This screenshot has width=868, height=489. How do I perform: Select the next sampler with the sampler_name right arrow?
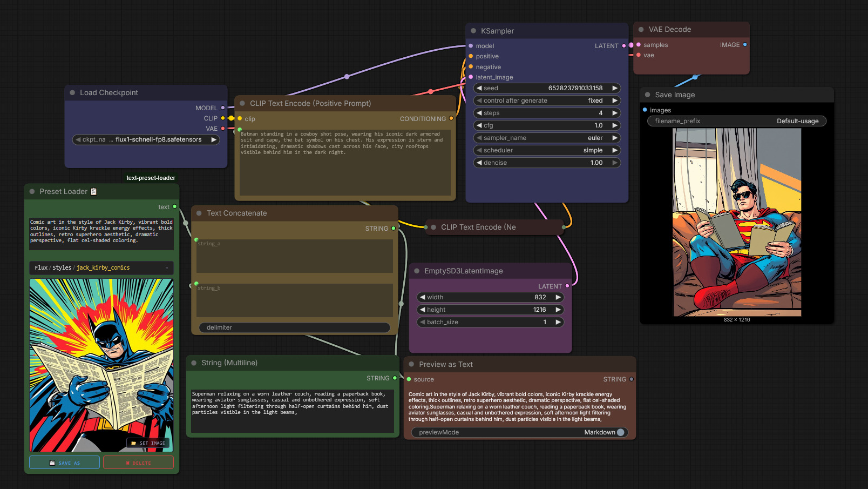tap(615, 138)
